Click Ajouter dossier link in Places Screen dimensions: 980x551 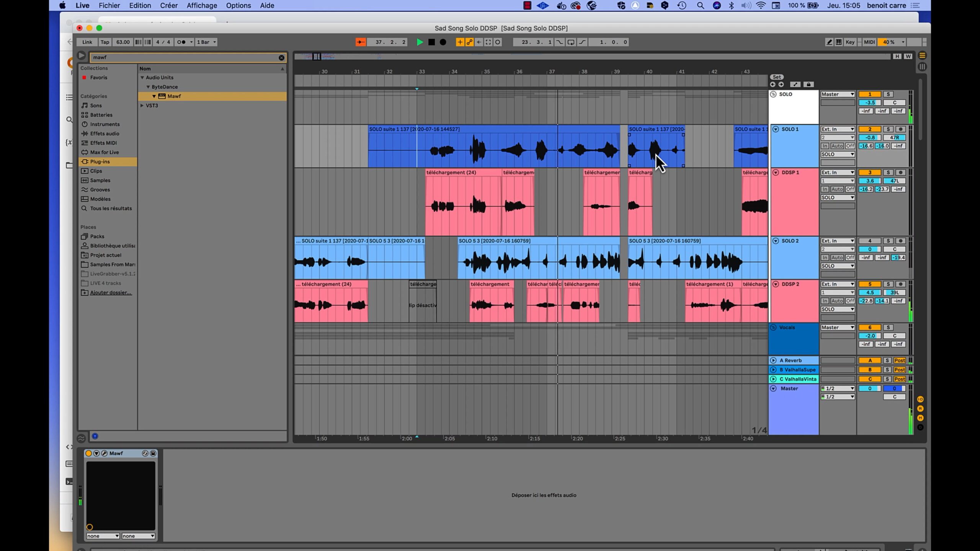click(111, 293)
